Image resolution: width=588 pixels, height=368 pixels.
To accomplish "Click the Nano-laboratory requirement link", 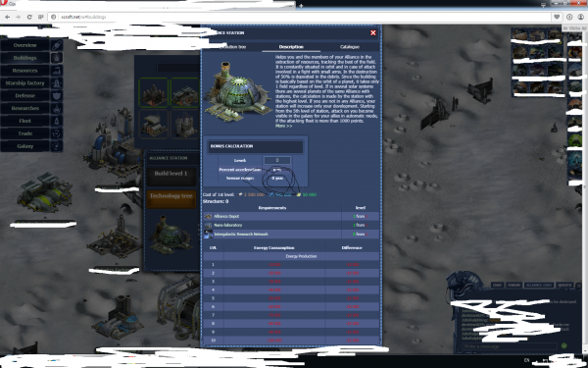I will pyautogui.click(x=228, y=225).
